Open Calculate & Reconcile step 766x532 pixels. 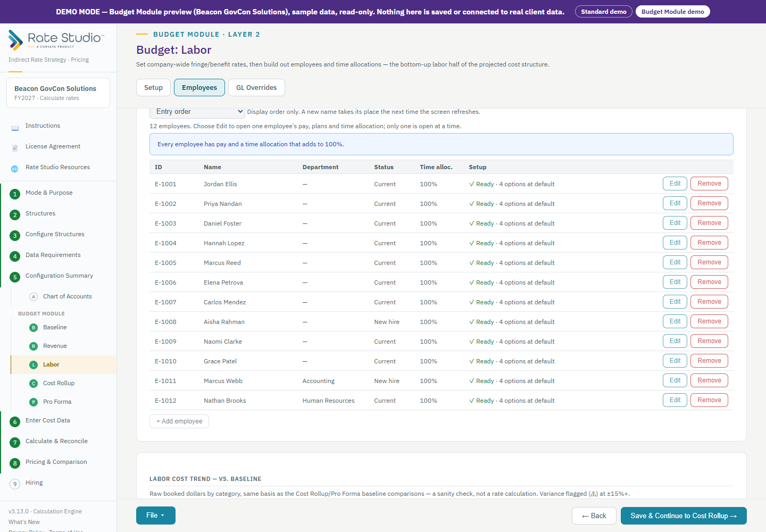click(56, 441)
